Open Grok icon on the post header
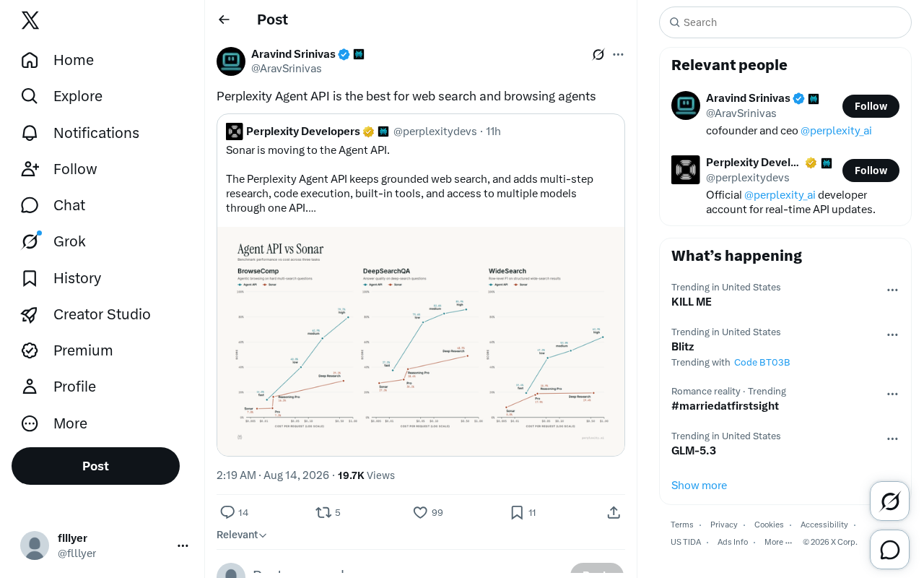 click(598, 54)
